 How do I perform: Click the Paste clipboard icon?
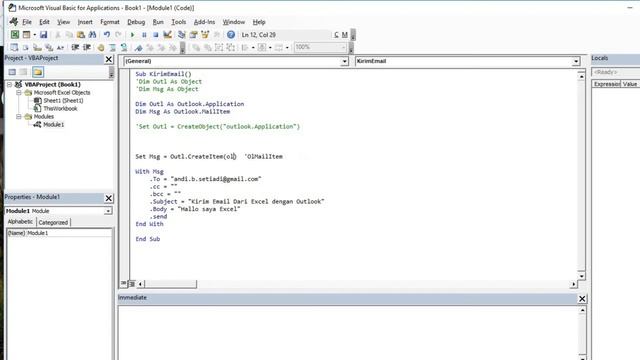pyautogui.click(x=81, y=35)
